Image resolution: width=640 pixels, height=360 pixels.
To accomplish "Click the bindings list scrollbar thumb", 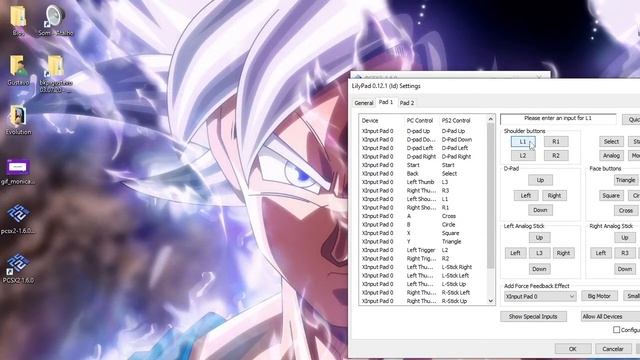I will pyautogui.click(x=491, y=196).
